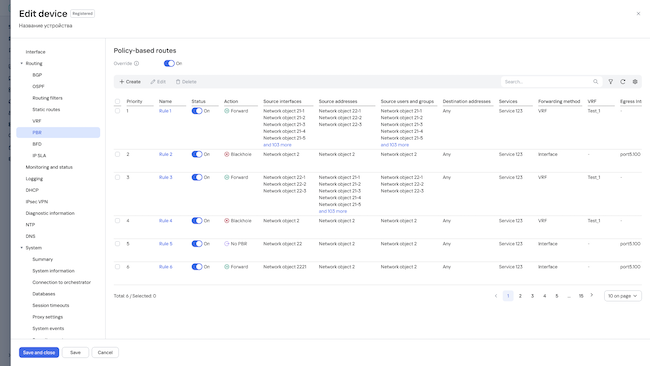Open table settings gear icon

tap(635, 82)
